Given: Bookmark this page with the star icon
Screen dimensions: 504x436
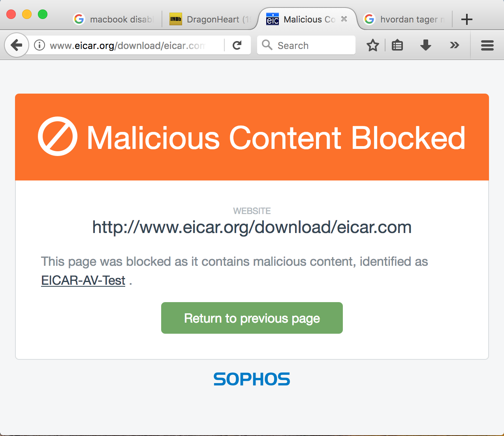Looking at the screenshot, I should click(372, 45).
